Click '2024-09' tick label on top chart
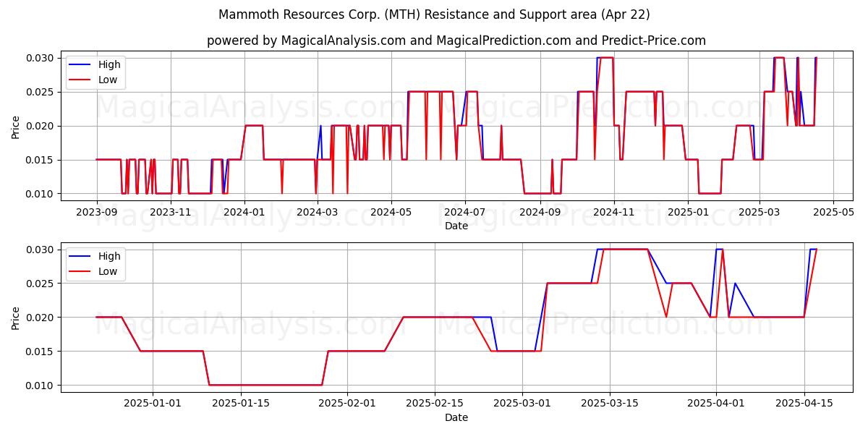This screenshot has height=434, width=868. (x=540, y=212)
